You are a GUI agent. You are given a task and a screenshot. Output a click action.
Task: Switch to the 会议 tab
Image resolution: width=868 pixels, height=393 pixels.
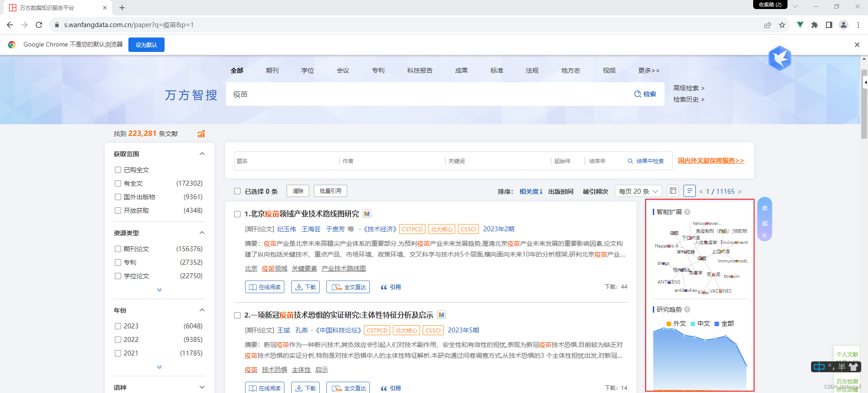343,70
